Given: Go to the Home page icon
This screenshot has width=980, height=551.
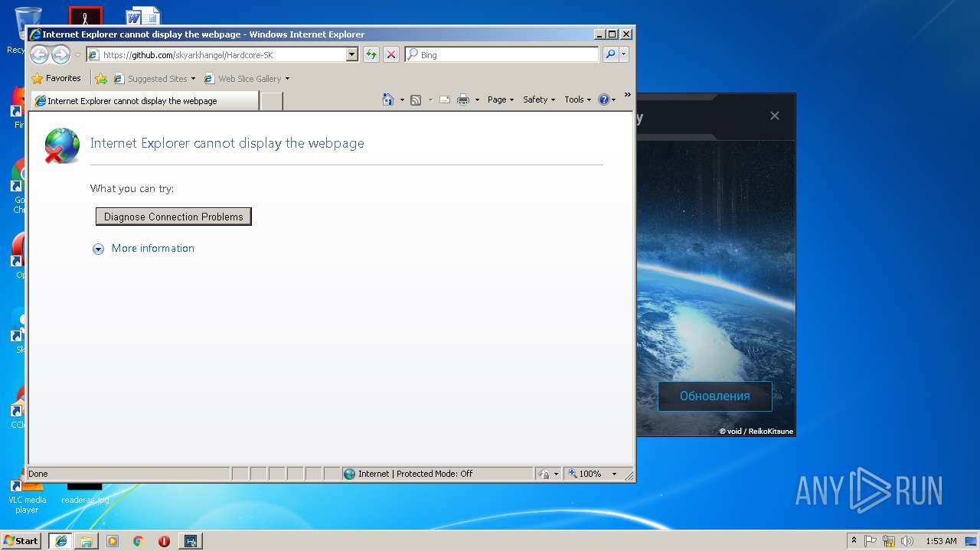Looking at the screenshot, I should [x=388, y=99].
